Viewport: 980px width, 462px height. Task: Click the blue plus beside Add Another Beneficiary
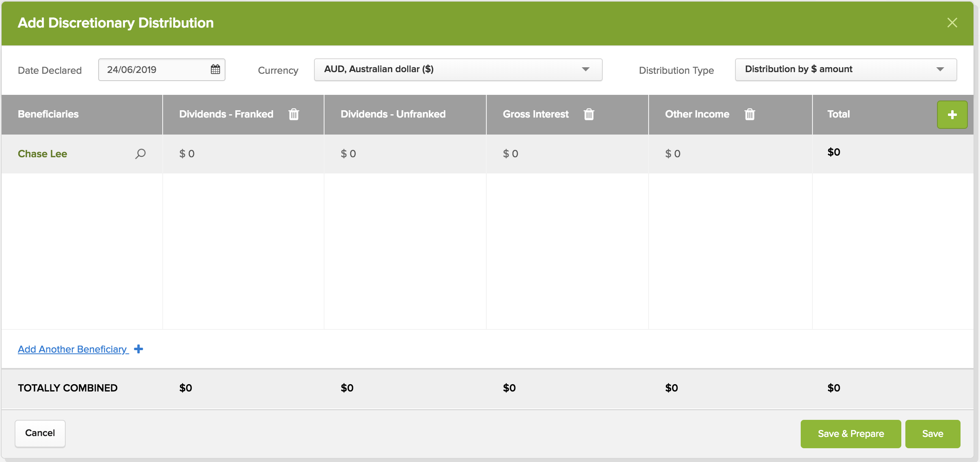(x=139, y=349)
